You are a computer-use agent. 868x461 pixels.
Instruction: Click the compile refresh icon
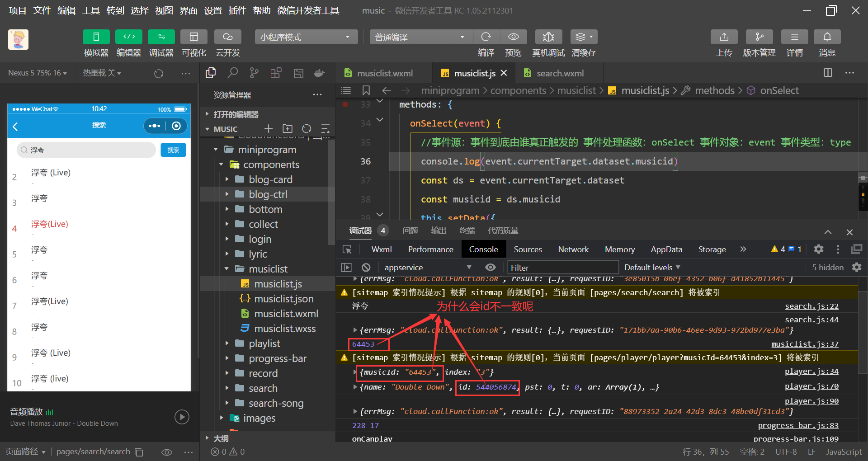[486, 37]
